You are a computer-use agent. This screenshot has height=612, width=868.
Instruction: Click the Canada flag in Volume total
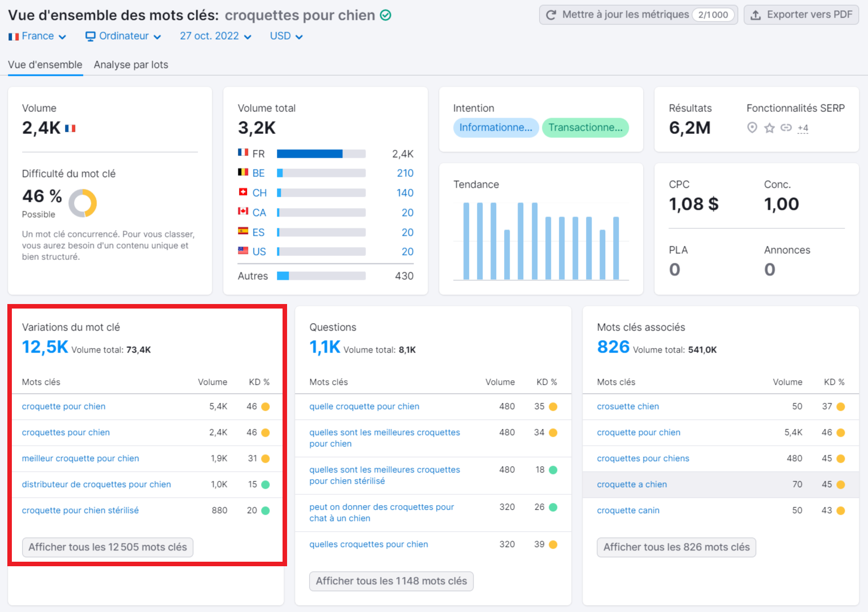click(x=243, y=211)
